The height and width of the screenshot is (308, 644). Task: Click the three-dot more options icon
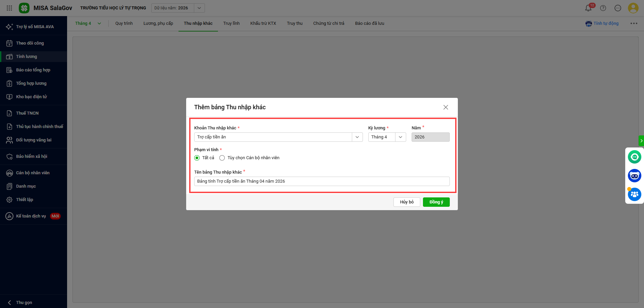634,23
